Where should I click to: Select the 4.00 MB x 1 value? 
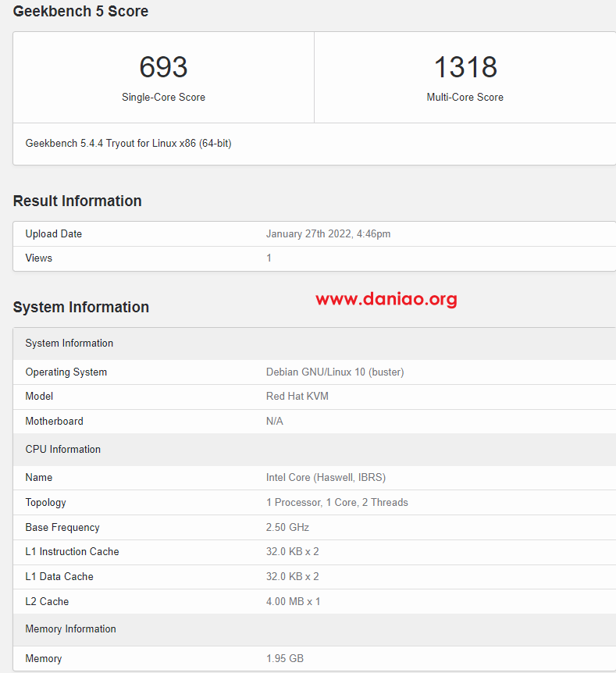click(294, 601)
